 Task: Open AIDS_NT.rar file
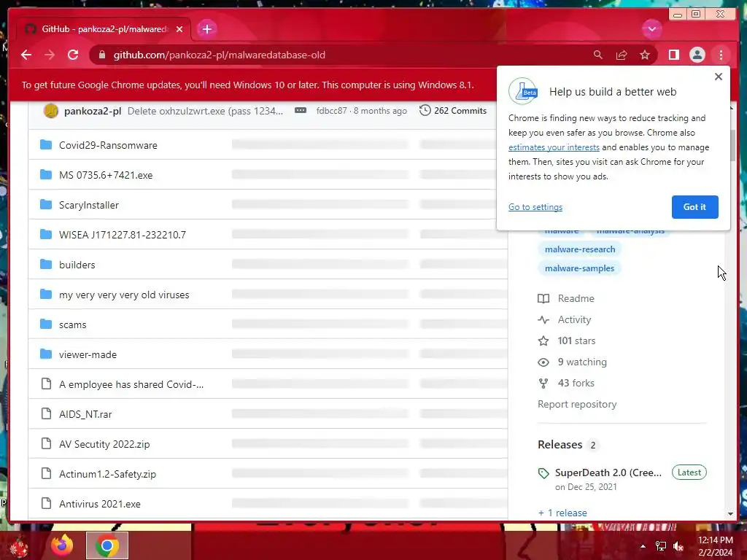pyautogui.click(x=85, y=414)
